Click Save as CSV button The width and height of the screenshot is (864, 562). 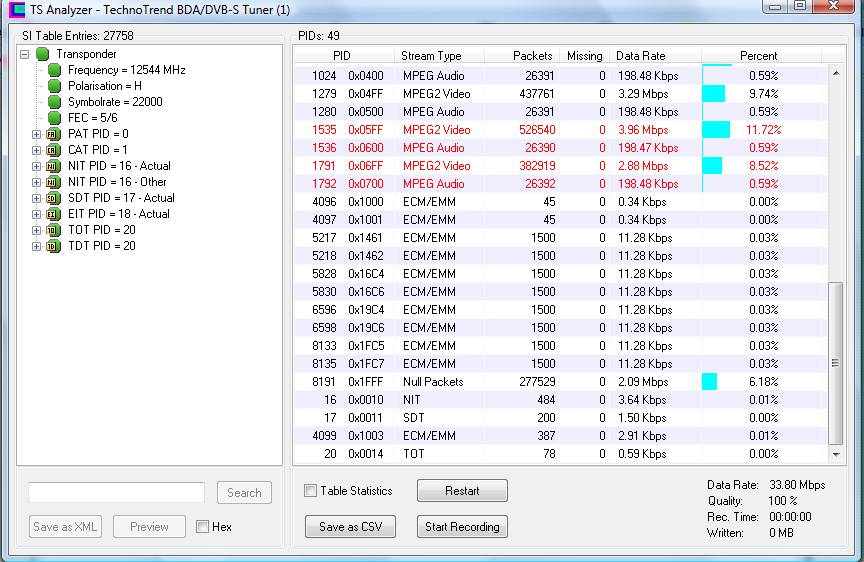tap(350, 527)
